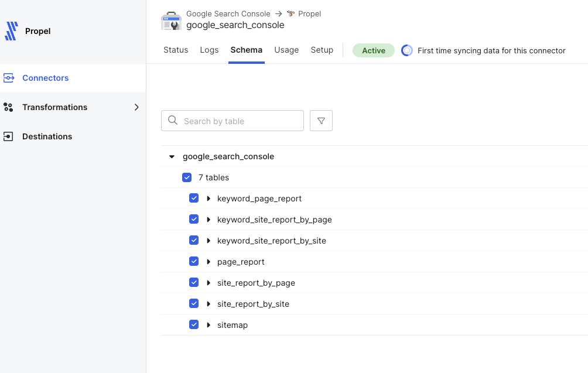Select the sitemap table name

click(x=233, y=325)
